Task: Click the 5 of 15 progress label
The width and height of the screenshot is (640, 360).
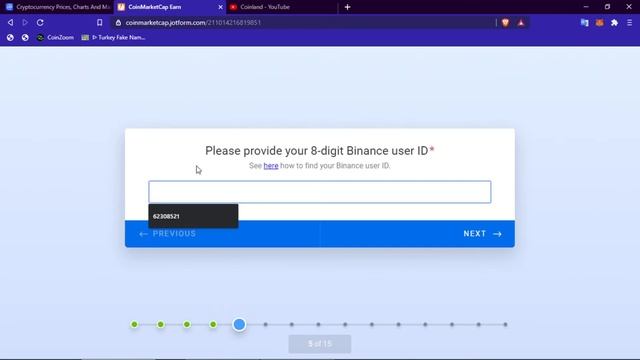Action: (320, 344)
